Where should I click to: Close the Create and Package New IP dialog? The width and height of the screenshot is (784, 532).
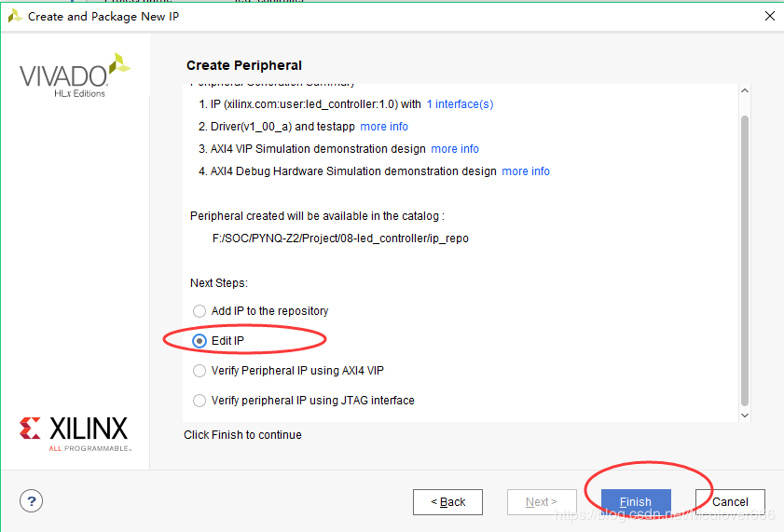pyautogui.click(x=769, y=16)
